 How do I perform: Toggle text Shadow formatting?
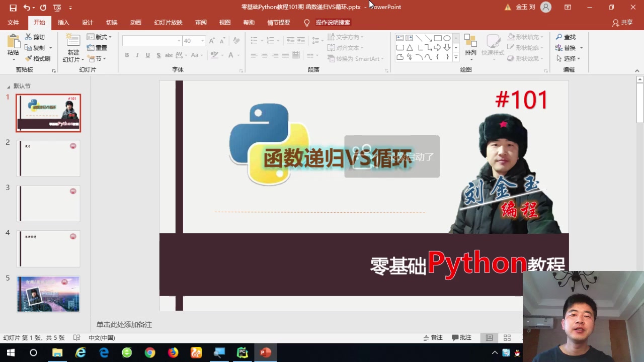(158, 55)
